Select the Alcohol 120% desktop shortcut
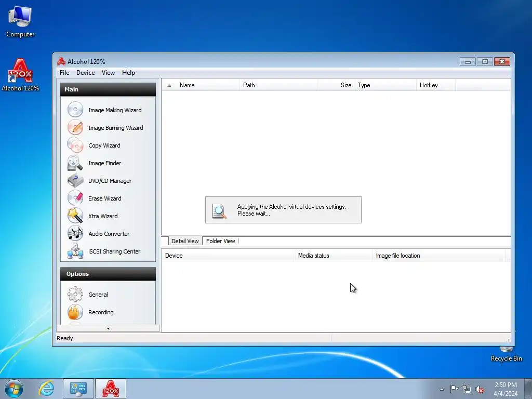This screenshot has height=399, width=532. pos(20,75)
